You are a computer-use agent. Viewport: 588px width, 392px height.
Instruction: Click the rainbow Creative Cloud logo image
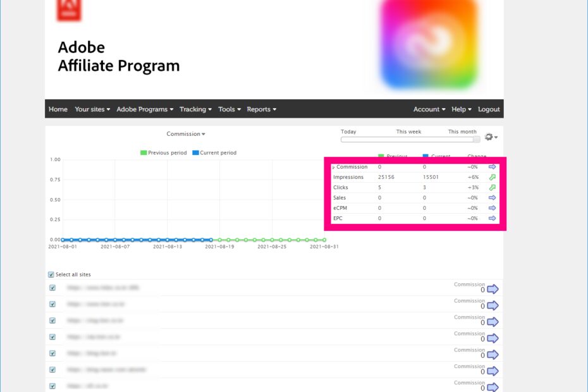429,43
